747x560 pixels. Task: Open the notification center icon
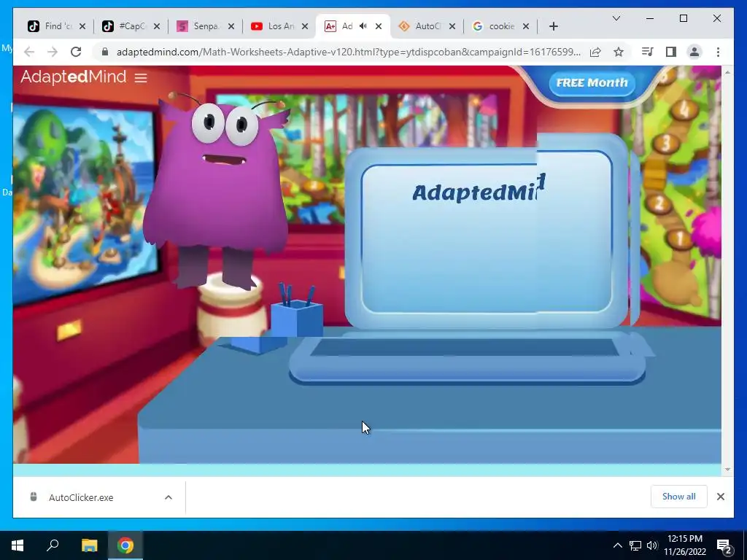pos(724,545)
